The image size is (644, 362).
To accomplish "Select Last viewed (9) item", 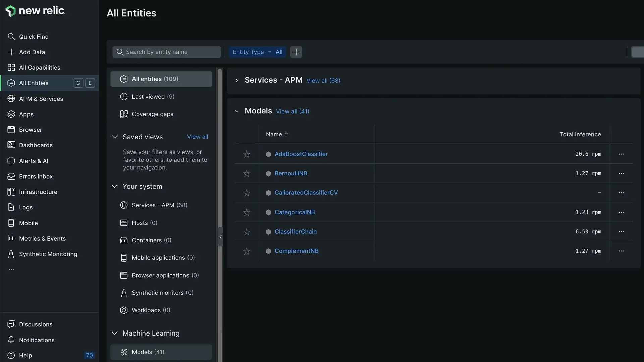I will tap(153, 97).
